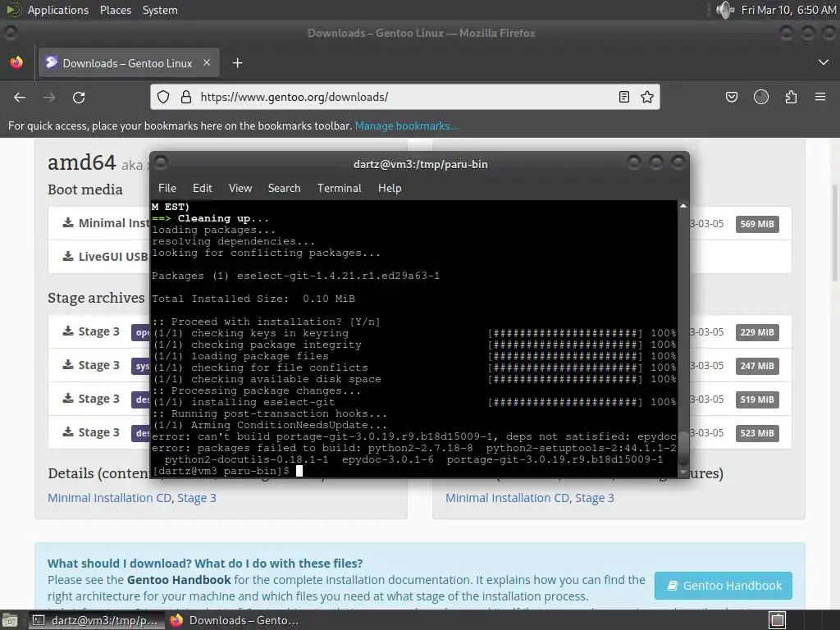Click download icon beside Minimal Installation
Viewport: 840px width, 630px height.
[x=68, y=222]
